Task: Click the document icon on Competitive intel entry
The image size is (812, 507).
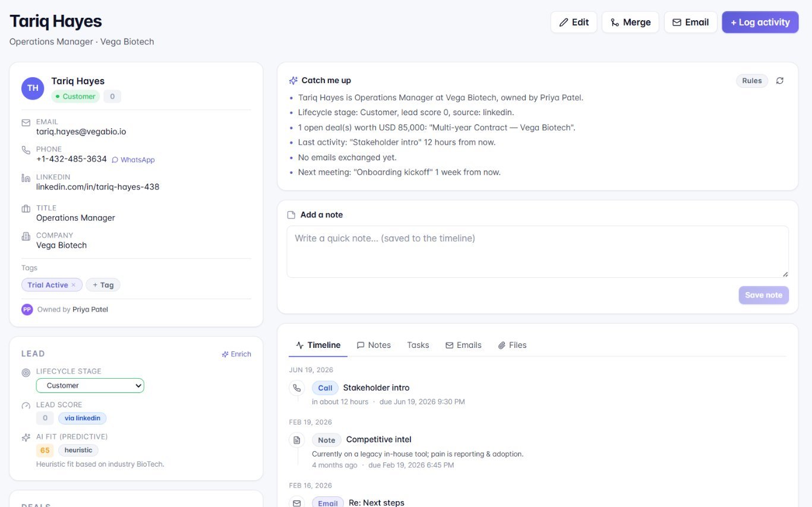Action: [x=296, y=440]
